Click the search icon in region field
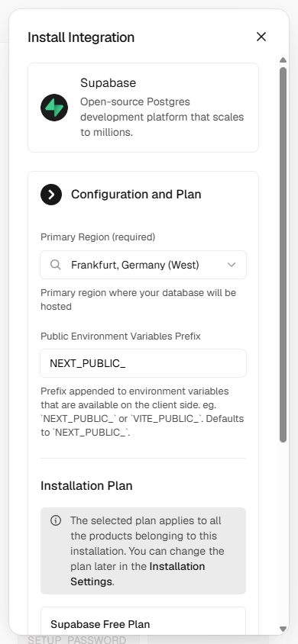The image size is (298, 644). coord(56,265)
